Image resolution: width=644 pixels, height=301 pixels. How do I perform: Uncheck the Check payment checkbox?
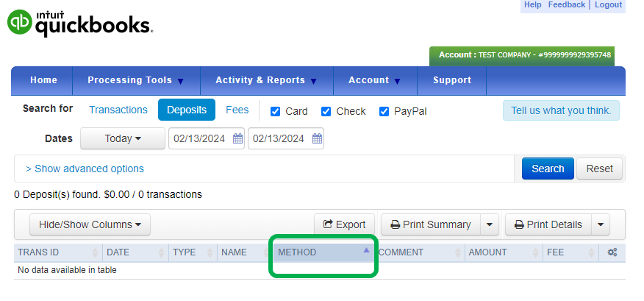(x=326, y=111)
